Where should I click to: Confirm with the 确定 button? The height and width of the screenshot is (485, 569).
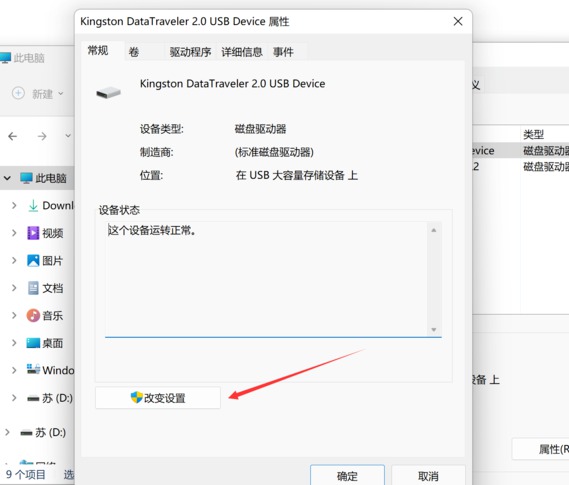click(347, 476)
